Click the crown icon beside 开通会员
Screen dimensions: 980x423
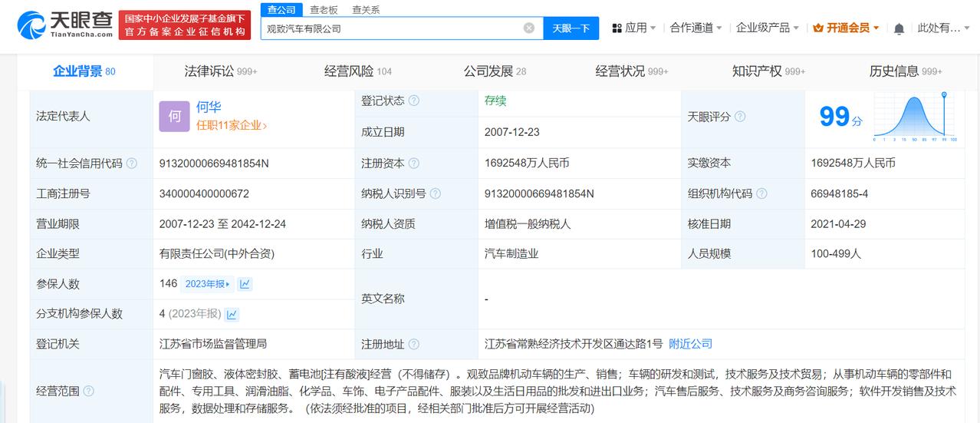817,28
